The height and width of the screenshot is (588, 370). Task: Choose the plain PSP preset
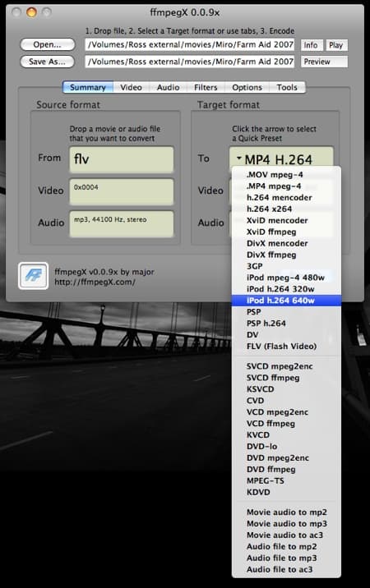[x=286, y=312]
